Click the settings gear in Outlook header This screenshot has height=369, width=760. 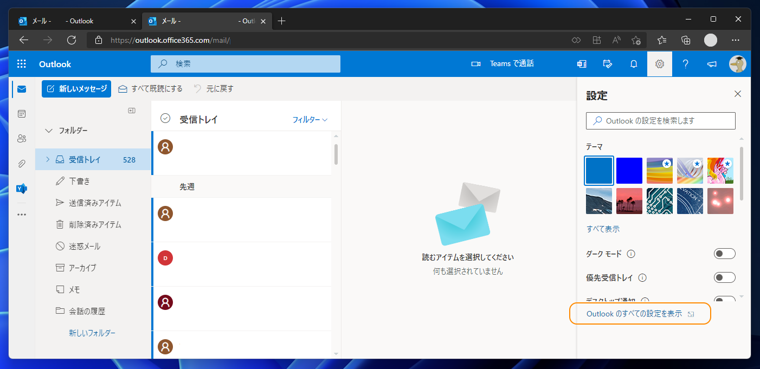(659, 64)
